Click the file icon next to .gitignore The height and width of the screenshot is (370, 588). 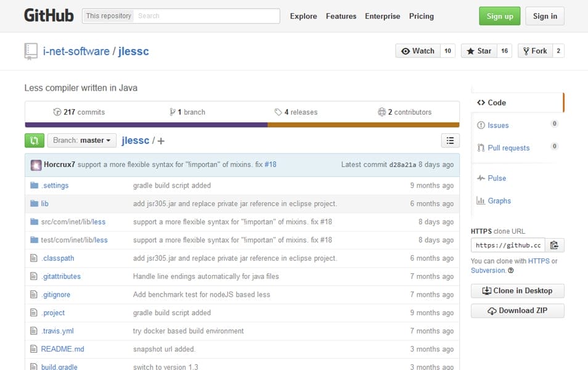click(34, 294)
